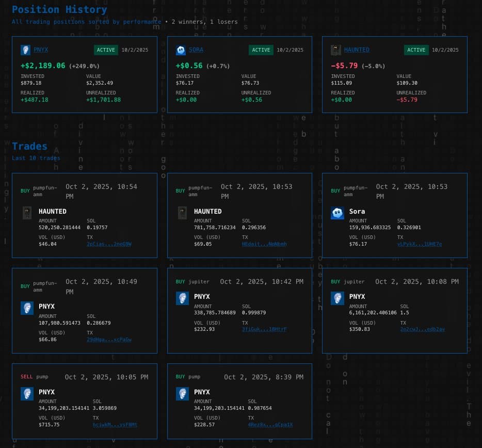Open TX link of 10:54 PM HAUNTED trade

point(109,244)
